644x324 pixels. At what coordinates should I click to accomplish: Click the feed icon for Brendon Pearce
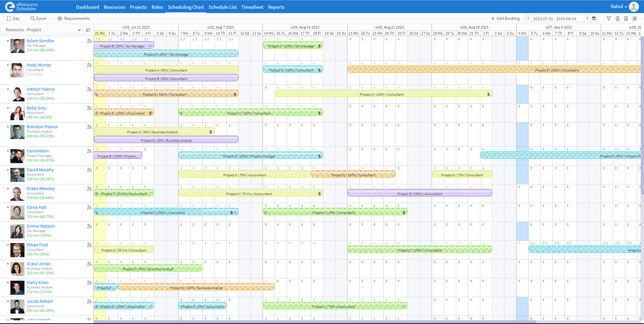pyautogui.click(x=89, y=127)
